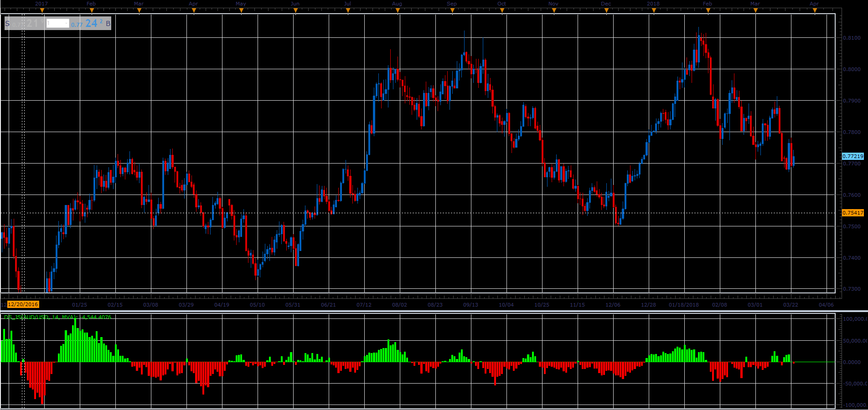The width and height of the screenshot is (868, 410).
Task: Click the orange crosshair price tag 0.75417
Action: [x=852, y=213]
